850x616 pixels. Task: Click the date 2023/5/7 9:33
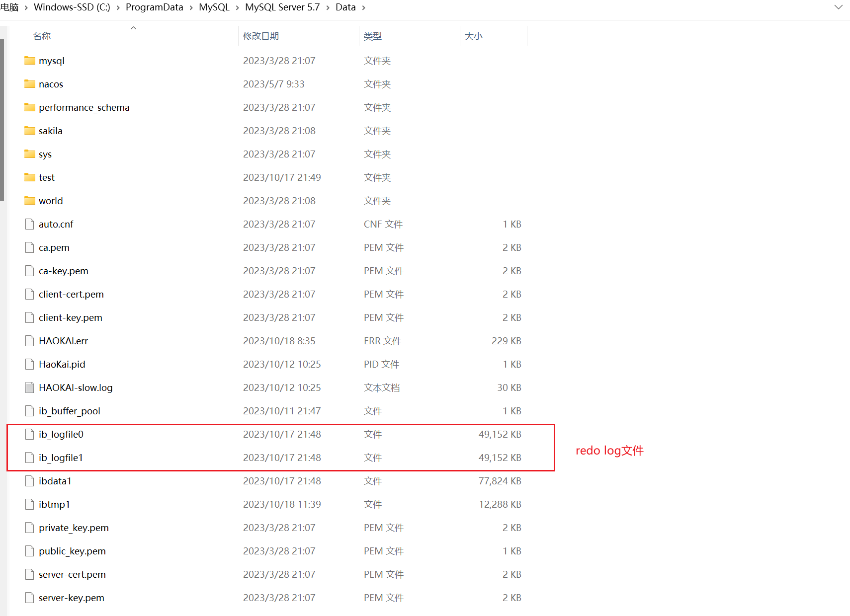click(x=274, y=84)
